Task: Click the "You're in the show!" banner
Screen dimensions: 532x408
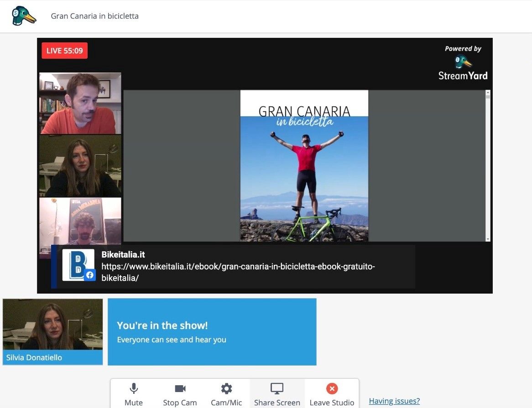Action: coord(212,332)
